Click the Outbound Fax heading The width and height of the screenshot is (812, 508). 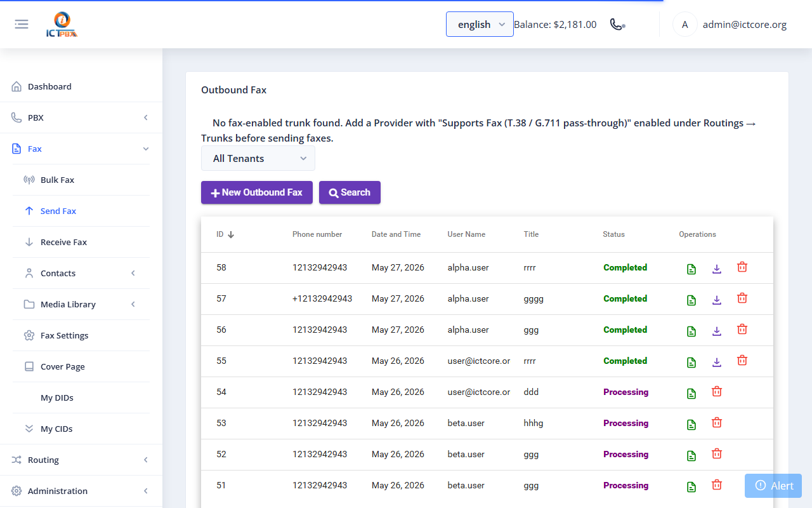pyautogui.click(x=234, y=90)
